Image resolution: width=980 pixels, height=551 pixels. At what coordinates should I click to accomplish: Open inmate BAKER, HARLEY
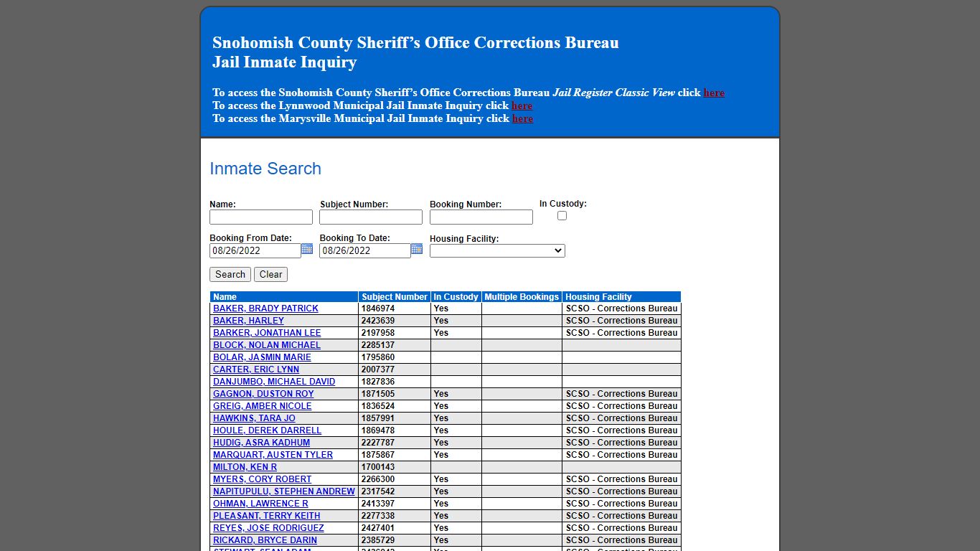248,321
